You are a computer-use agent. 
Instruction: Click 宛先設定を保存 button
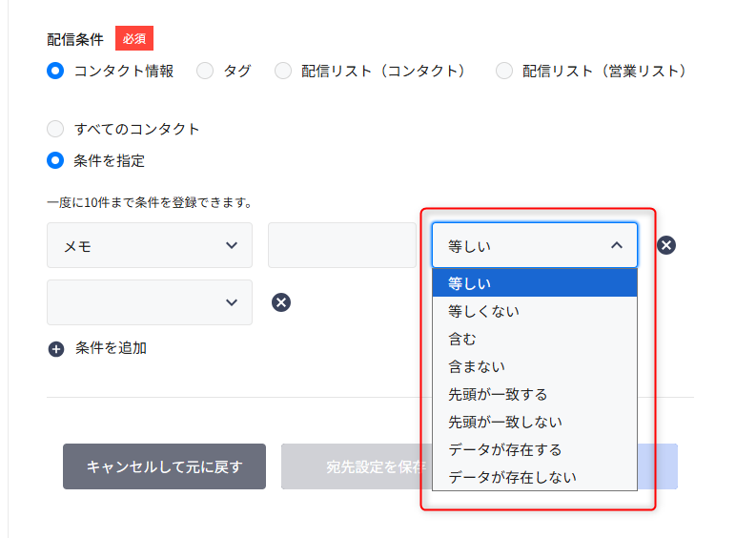tap(357, 466)
